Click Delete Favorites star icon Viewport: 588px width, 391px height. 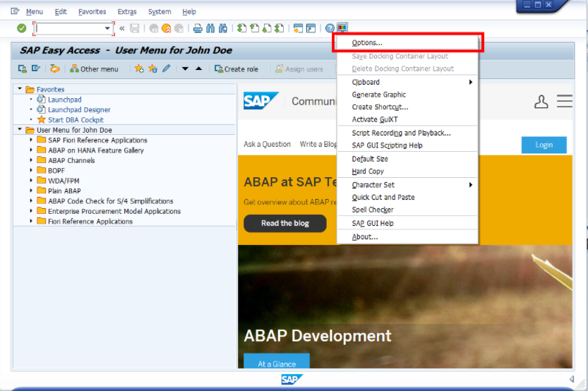click(152, 68)
